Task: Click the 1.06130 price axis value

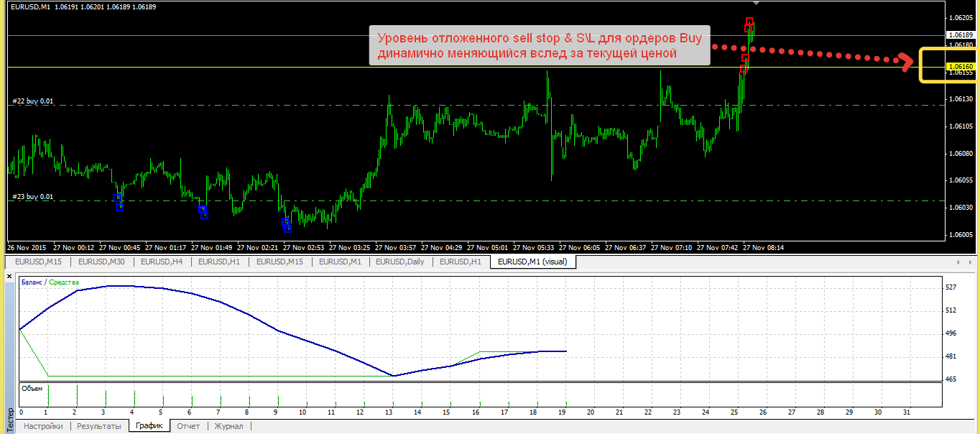Action: click(x=961, y=98)
